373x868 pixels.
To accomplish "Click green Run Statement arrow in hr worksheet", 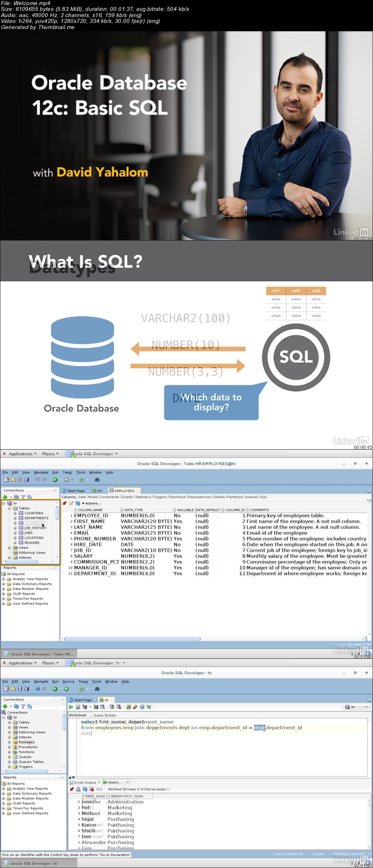I will tap(71, 707).
